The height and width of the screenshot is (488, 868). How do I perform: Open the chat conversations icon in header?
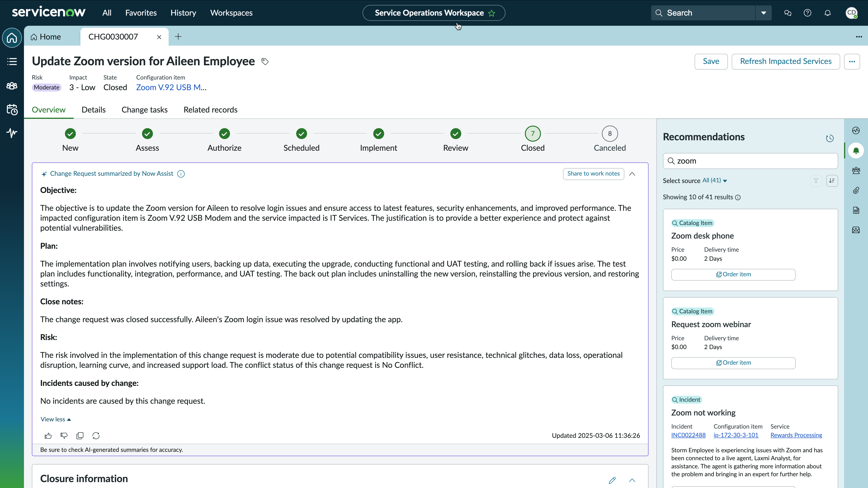click(x=788, y=13)
